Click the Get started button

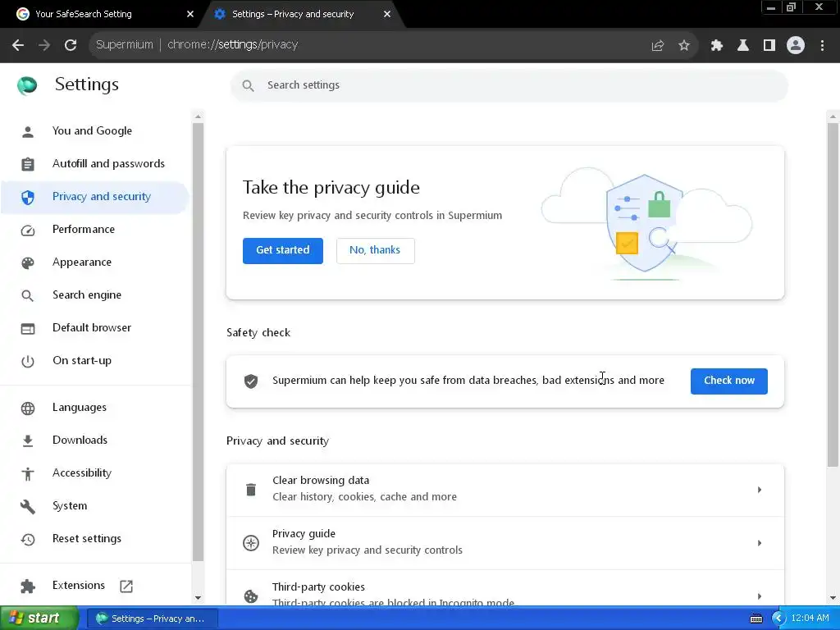pyautogui.click(x=283, y=250)
